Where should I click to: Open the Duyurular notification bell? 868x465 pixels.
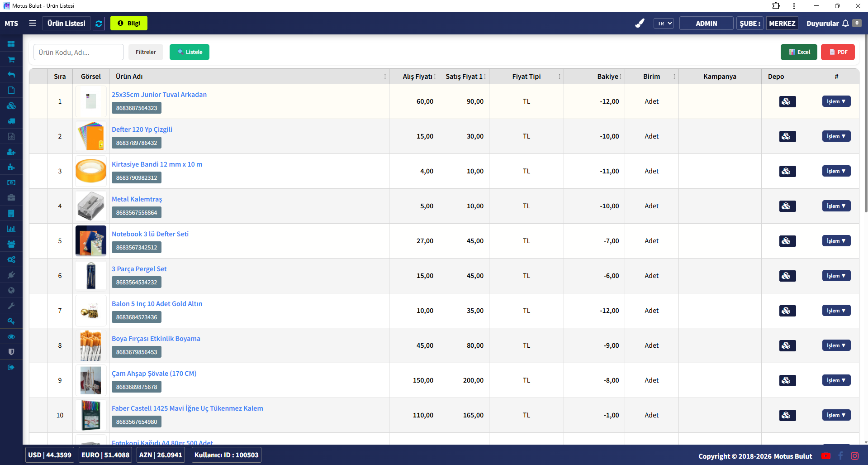[845, 24]
